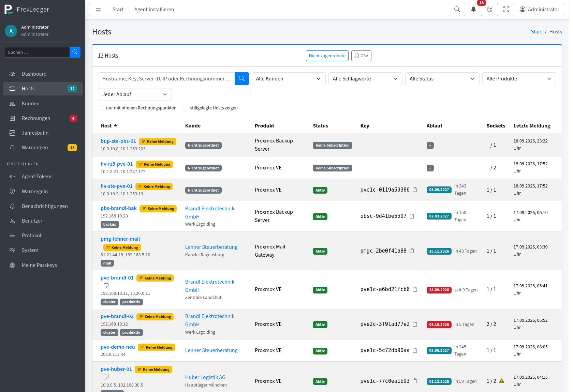Check stillgelegte Hosts zeigen
The height and width of the screenshot is (392, 573).
coord(185,108)
